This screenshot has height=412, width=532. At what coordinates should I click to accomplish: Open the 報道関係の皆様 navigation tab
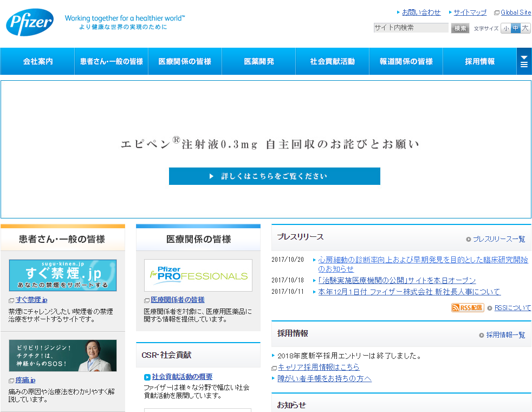[x=406, y=61]
